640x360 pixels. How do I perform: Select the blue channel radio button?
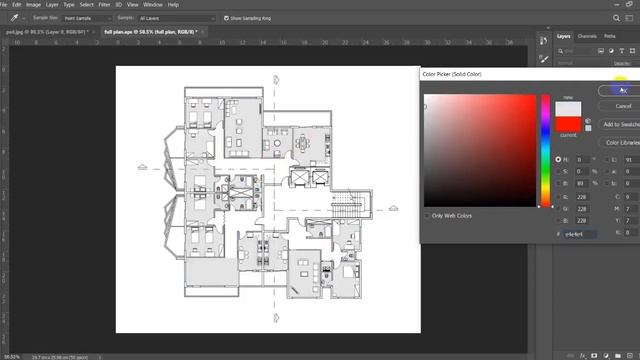[558, 220]
